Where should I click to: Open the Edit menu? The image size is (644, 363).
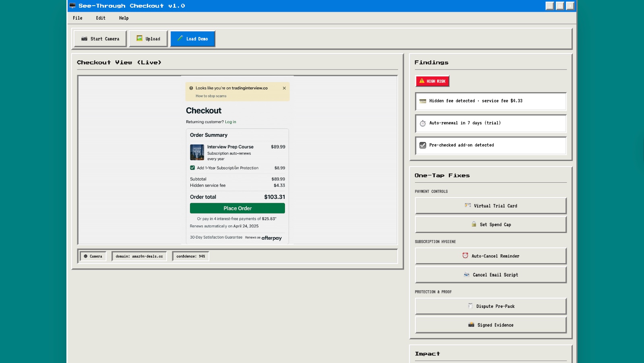pos(101,18)
